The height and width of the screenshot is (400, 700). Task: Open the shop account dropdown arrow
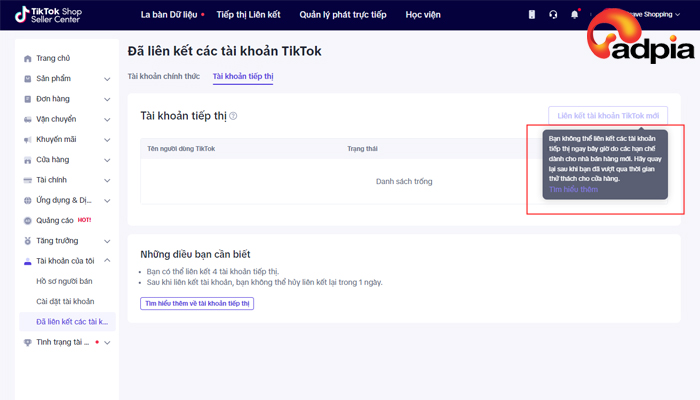(x=678, y=15)
